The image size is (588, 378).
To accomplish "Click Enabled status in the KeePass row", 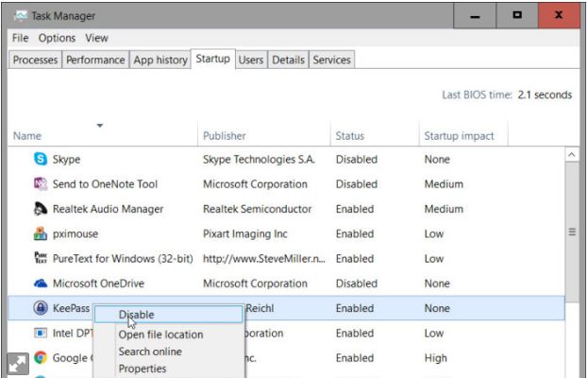I will 355,308.
